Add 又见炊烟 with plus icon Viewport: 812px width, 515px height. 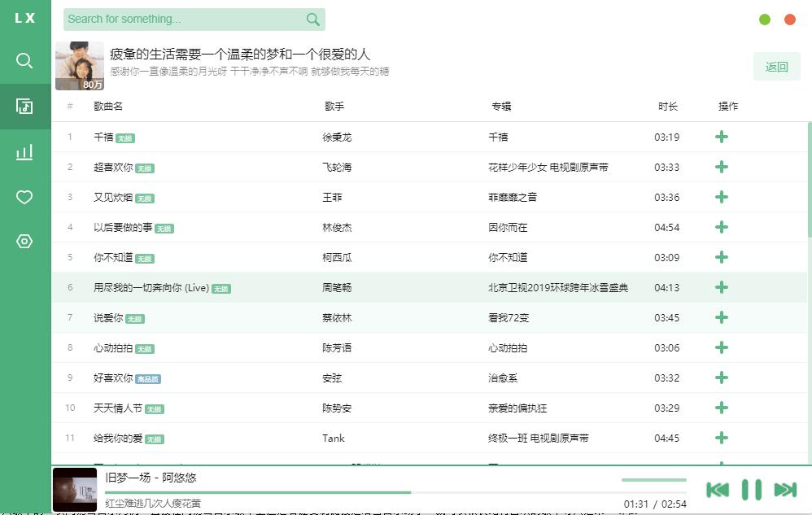pos(722,197)
